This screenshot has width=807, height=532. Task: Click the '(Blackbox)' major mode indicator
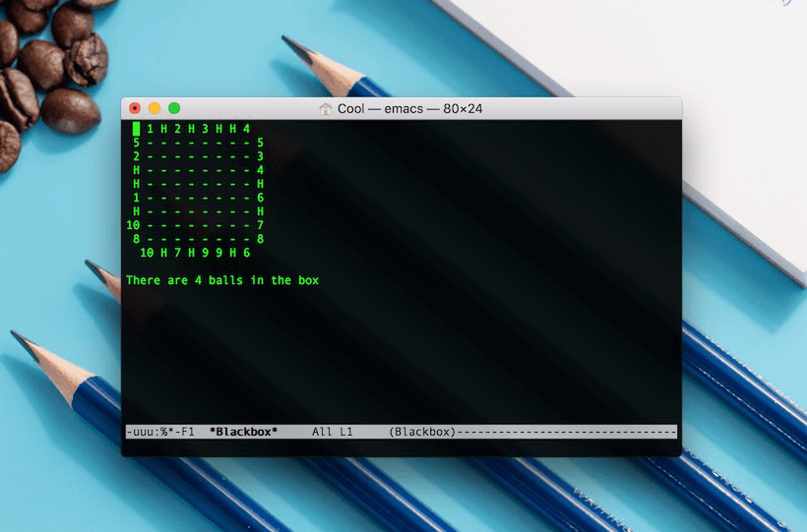[x=422, y=432]
